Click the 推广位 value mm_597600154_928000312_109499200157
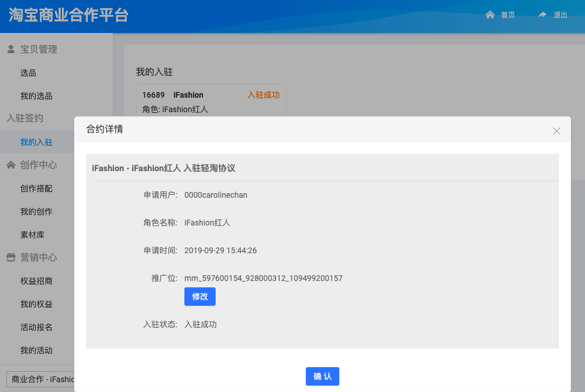The width and height of the screenshot is (585, 392). click(x=264, y=278)
